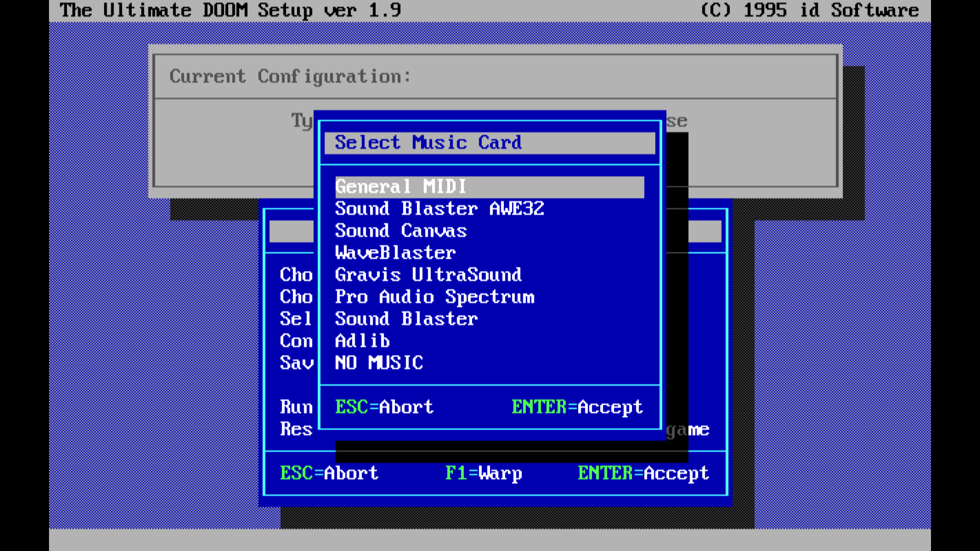Click ESC=Abort in main menu footer
Screen dimensions: 980x551
click(x=329, y=473)
